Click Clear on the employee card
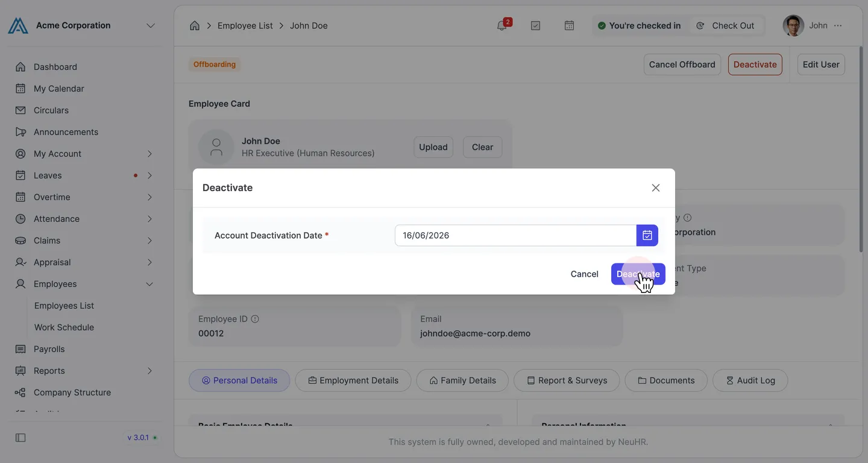This screenshot has width=868, height=463. (482, 147)
